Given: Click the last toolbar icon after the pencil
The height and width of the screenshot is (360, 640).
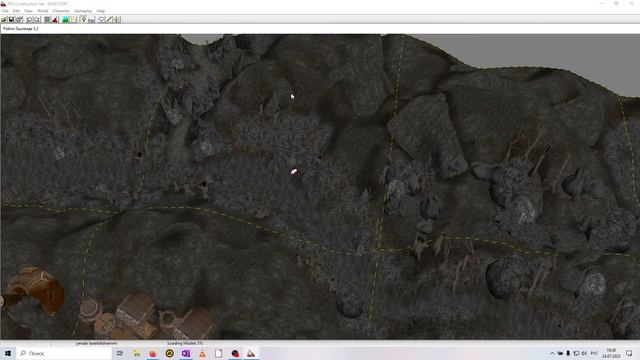Looking at the screenshot, I should point(116,20).
